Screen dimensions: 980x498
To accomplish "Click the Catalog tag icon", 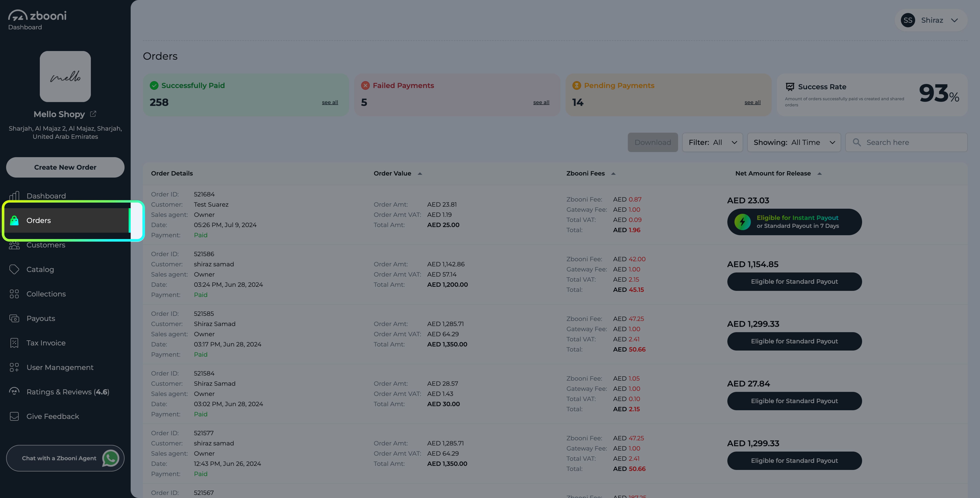I will 14,269.
